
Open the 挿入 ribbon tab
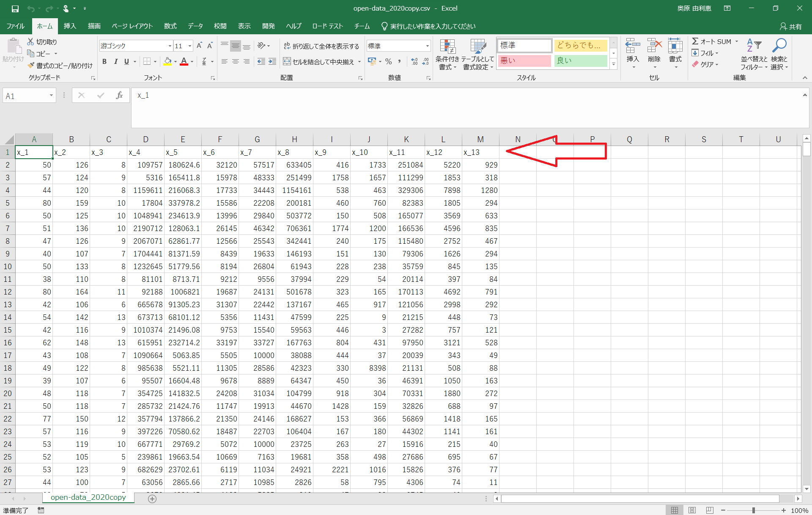tap(70, 26)
